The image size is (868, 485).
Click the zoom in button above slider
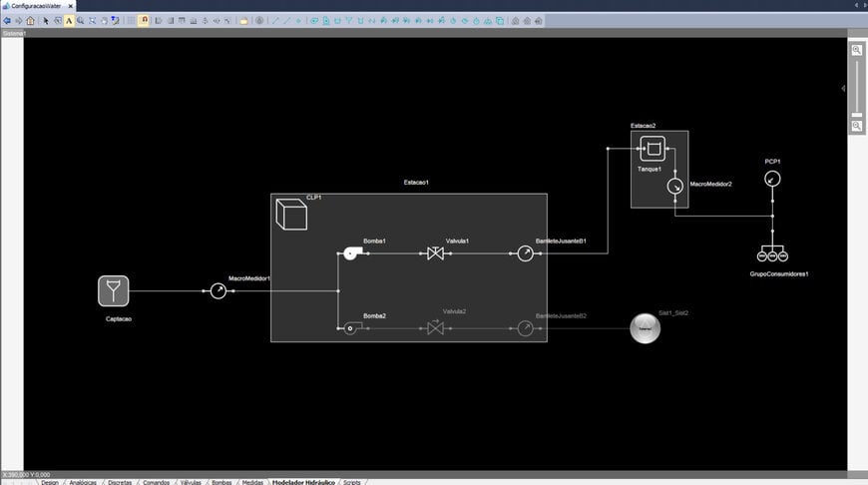coord(856,50)
